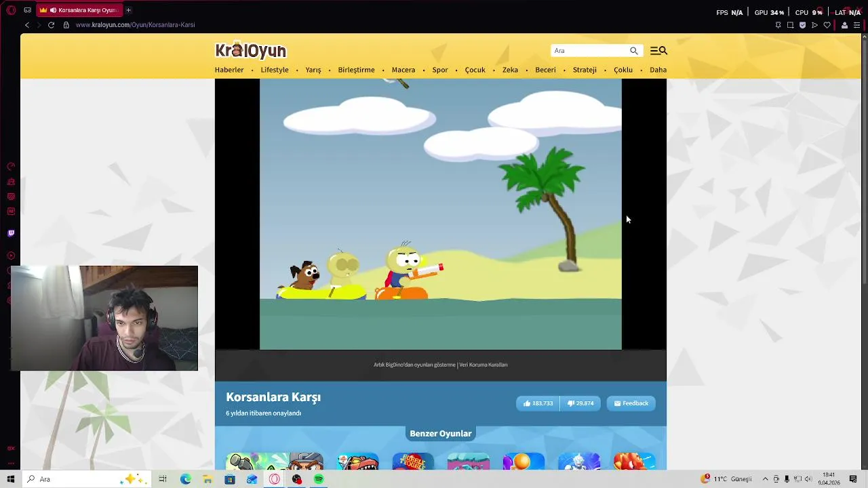The image size is (868, 488).
Task: Click the pinboard pin icon
Action: pyautogui.click(x=778, y=25)
